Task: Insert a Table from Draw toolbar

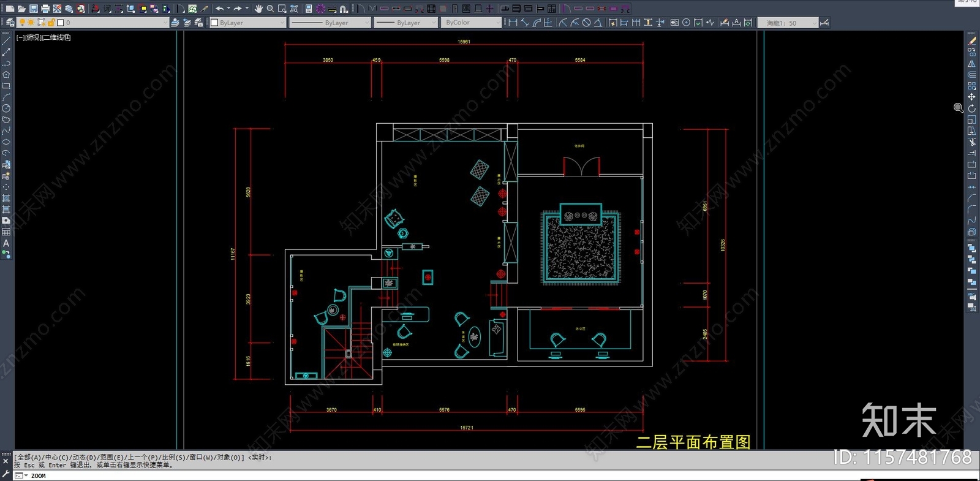Action: tap(6, 232)
